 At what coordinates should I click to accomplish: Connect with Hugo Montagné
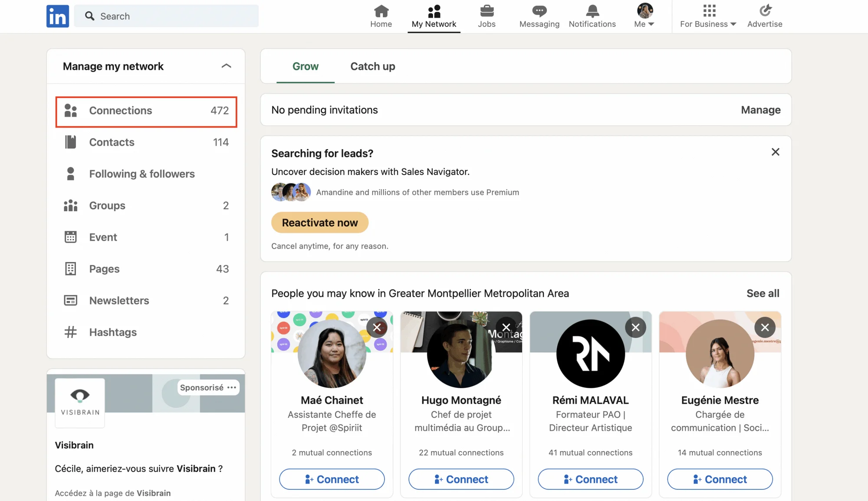click(461, 479)
